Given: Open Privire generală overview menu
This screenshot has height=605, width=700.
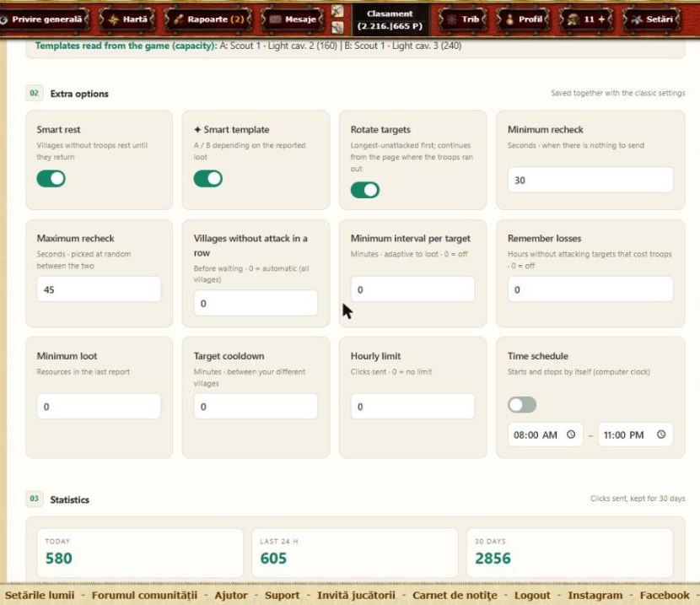Looking at the screenshot, I should [43, 19].
